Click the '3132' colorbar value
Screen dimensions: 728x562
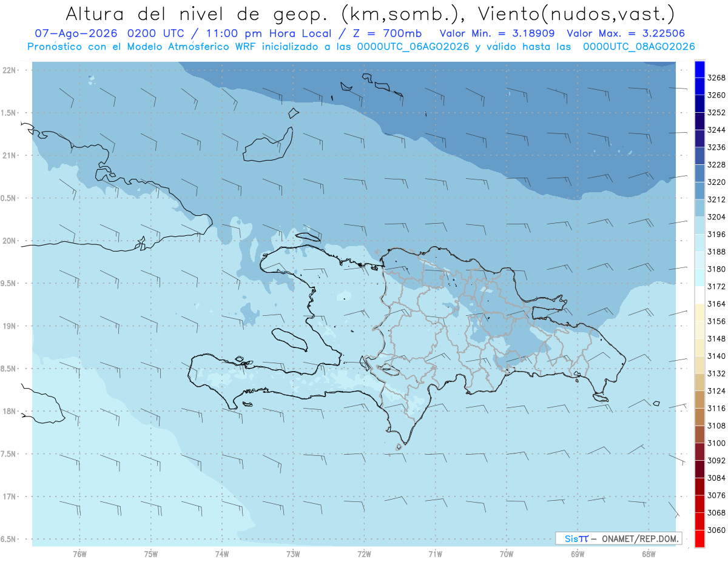[716, 373]
